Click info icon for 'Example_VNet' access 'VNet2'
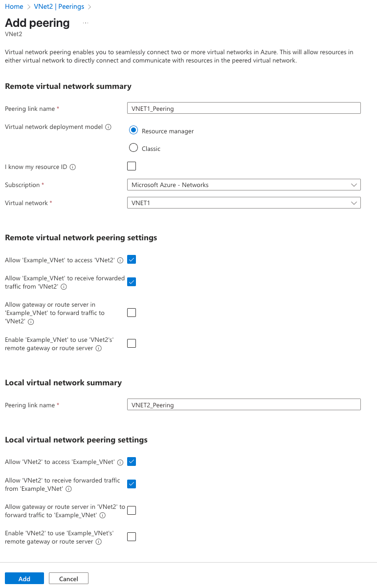This screenshot has width=377, height=588. [x=120, y=260]
